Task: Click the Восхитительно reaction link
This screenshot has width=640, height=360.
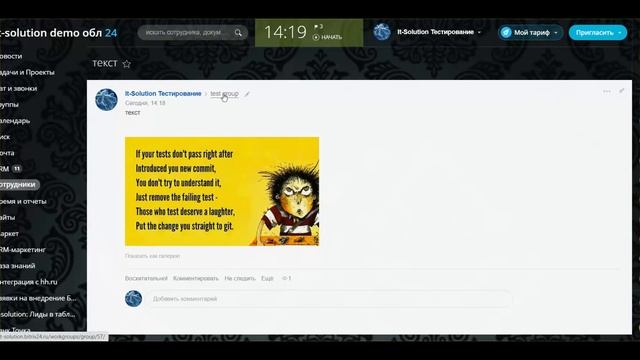Action: (x=146, y=278)
